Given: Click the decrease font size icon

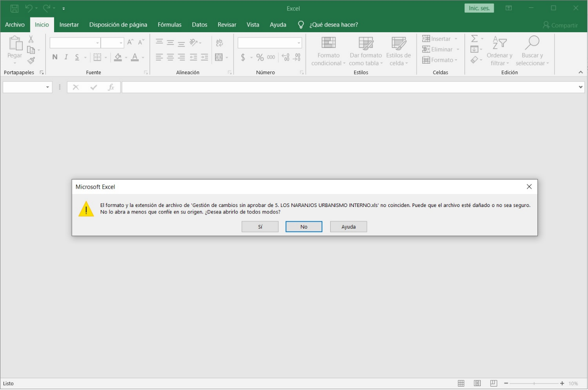Looking at the screenshot, I should tap(141, 42).
